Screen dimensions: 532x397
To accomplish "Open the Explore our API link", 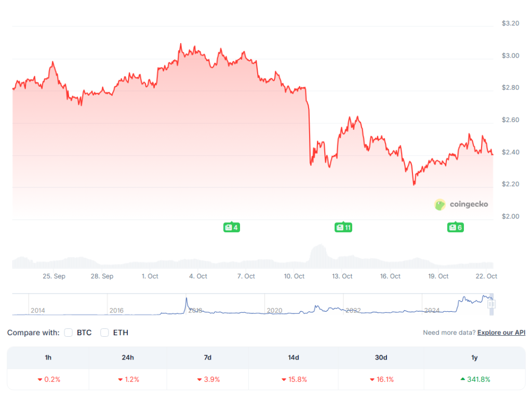I will pyautogui.click(x=501, y=333).
